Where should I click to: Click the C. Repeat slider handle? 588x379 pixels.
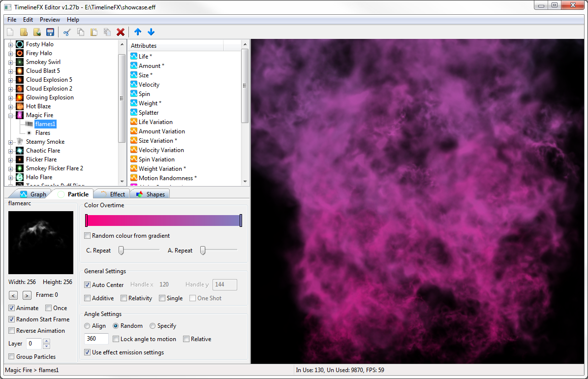121,251
